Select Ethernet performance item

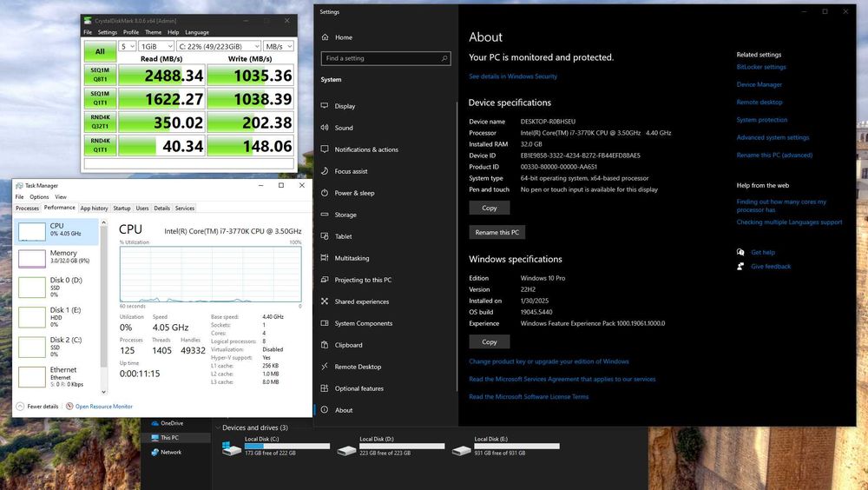click(57, 377)
